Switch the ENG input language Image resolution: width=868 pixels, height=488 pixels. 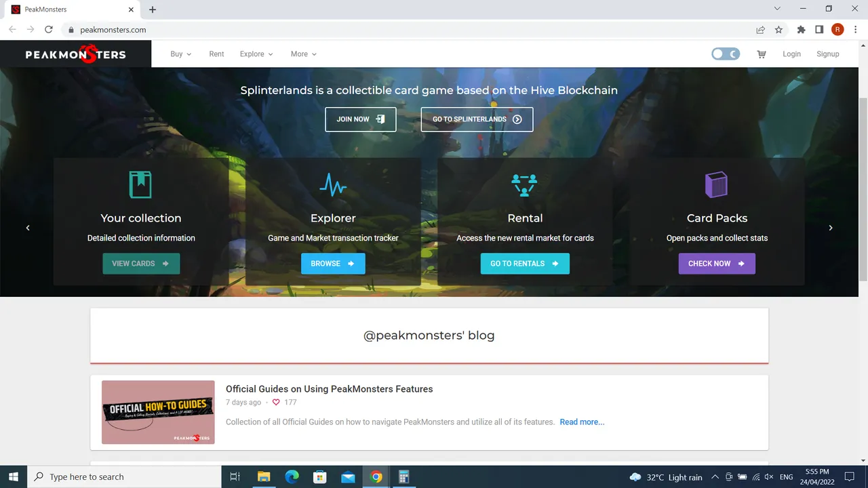pyautogui.click(x=787, y=477)
